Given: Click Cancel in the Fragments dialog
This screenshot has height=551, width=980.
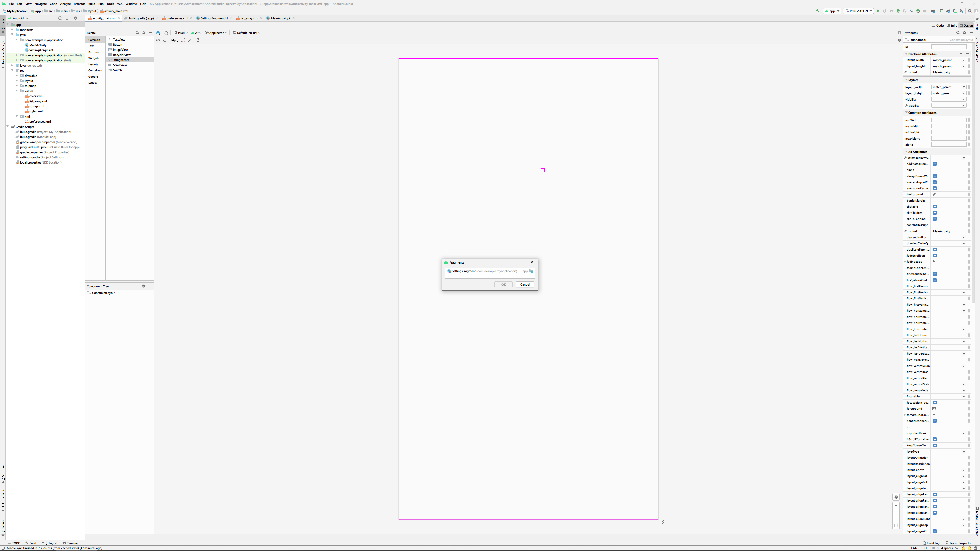Looking at the screenshot, I should pos(525,284).
